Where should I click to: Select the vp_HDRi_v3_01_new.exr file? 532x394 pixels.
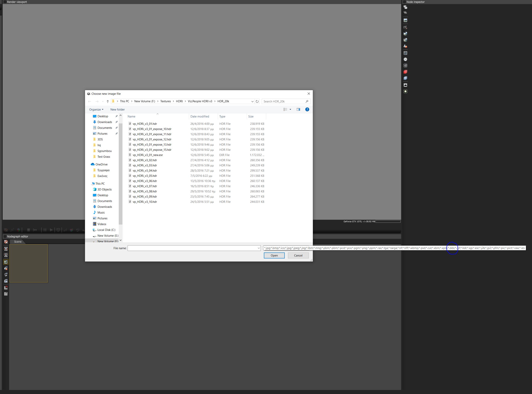point(148,155)
